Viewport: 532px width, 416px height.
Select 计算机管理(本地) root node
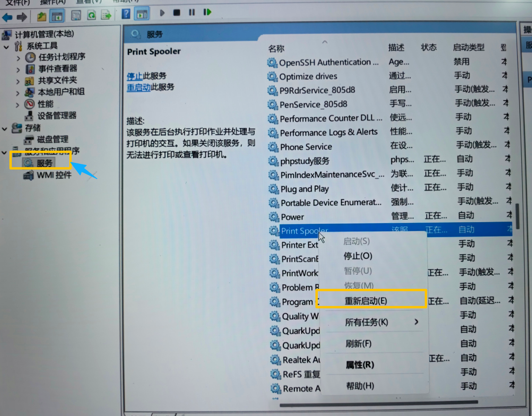point(44,34)
